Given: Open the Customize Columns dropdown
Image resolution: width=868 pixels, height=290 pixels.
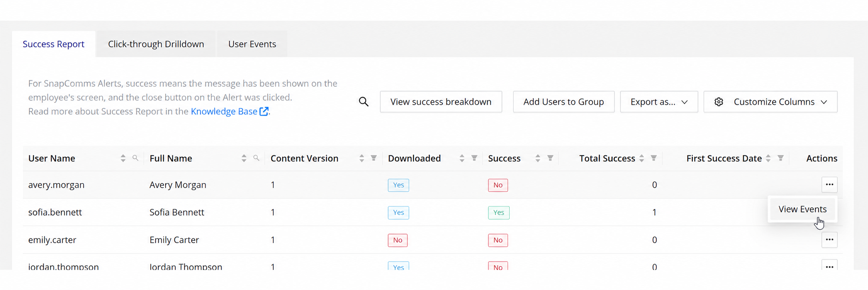Looking at the screenshot, I should tap(770, 102).
